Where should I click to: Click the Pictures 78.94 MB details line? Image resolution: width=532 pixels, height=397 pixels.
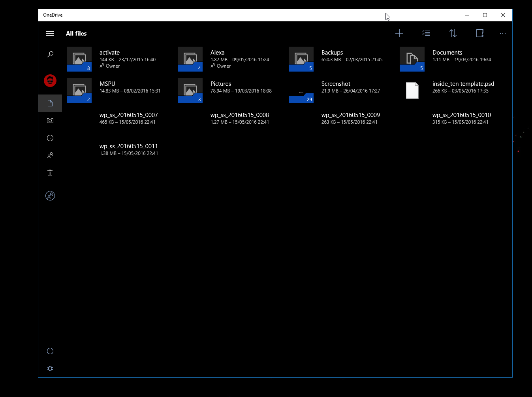click(241, 91)
